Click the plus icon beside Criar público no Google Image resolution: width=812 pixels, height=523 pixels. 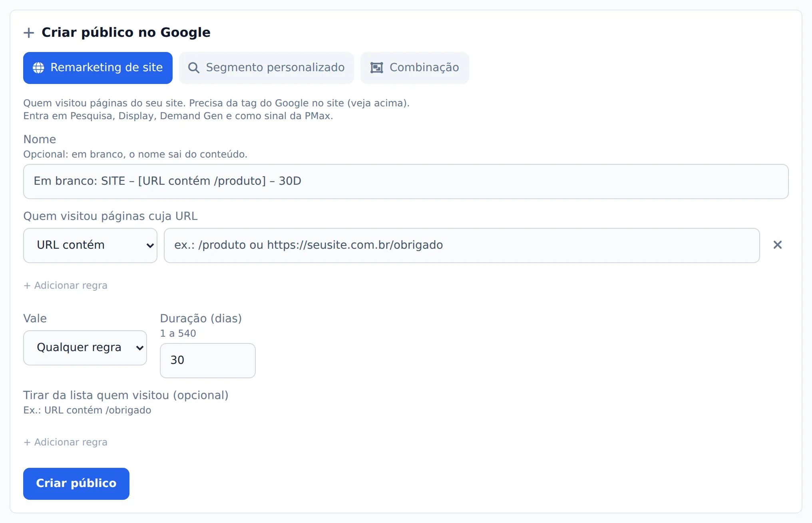click(29, 33)
